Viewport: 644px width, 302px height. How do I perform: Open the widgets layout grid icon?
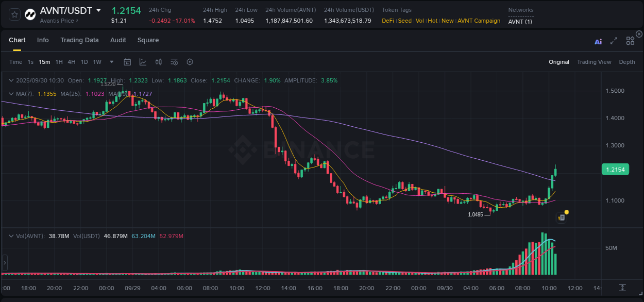tap(630, 41)
